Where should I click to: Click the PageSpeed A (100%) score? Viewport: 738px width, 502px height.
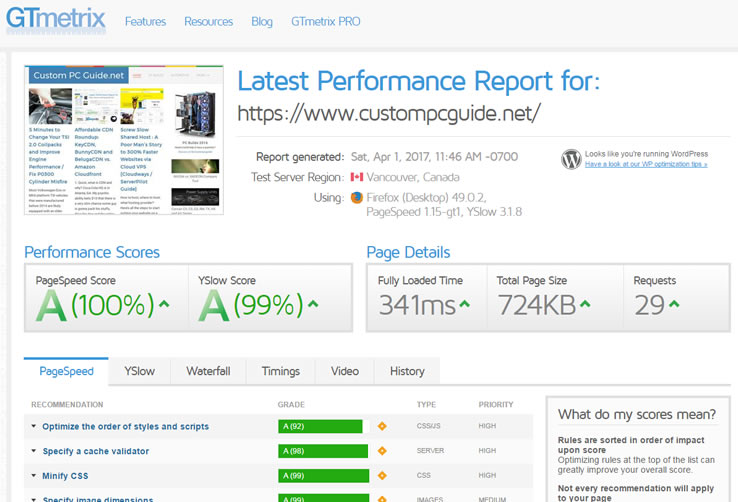tap(96, 305)
